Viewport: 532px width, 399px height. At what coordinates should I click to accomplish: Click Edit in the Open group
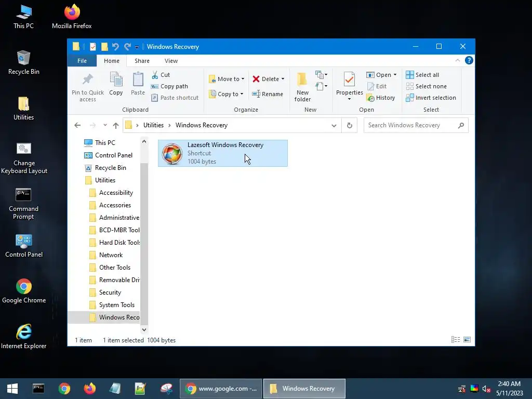(377, 86)
